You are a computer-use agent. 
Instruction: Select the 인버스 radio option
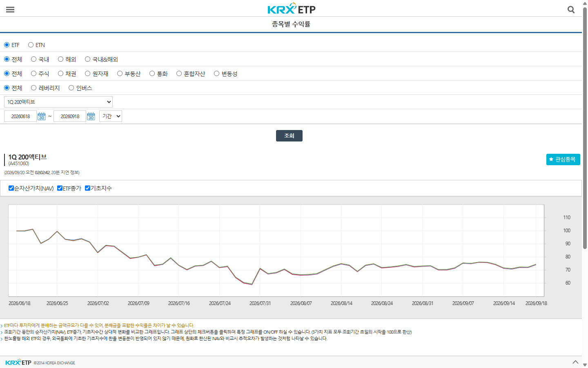coord(71,88)
